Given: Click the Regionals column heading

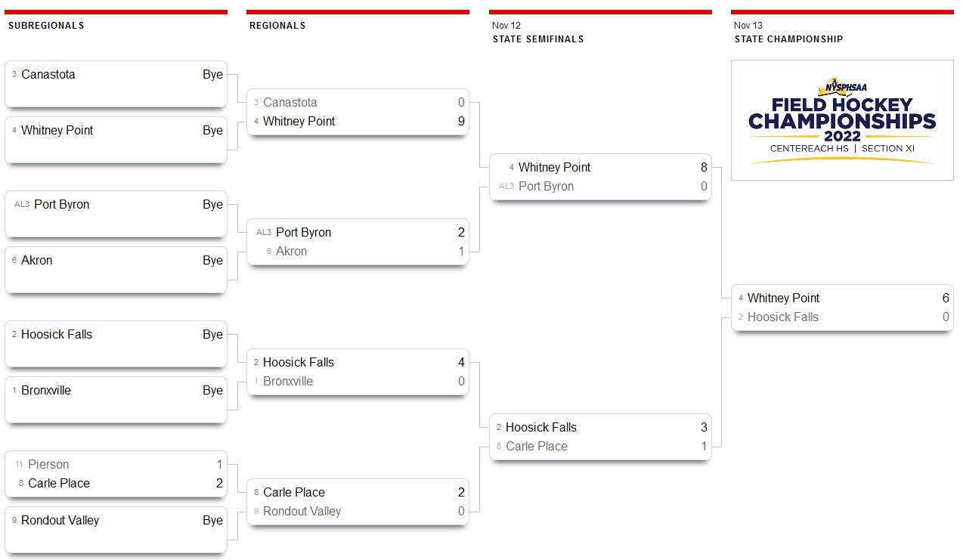Looking at the screenshot, I should tap(277, 26).
